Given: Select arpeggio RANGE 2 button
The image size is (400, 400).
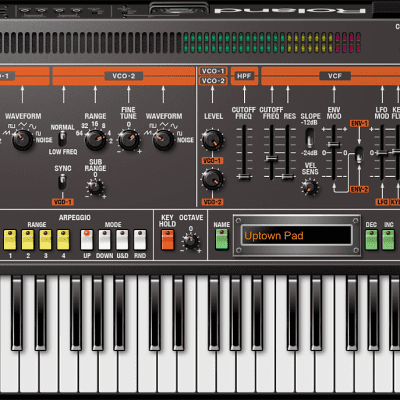Looking at the screenshot, I should pyautogui.click(x=28, y=240).
